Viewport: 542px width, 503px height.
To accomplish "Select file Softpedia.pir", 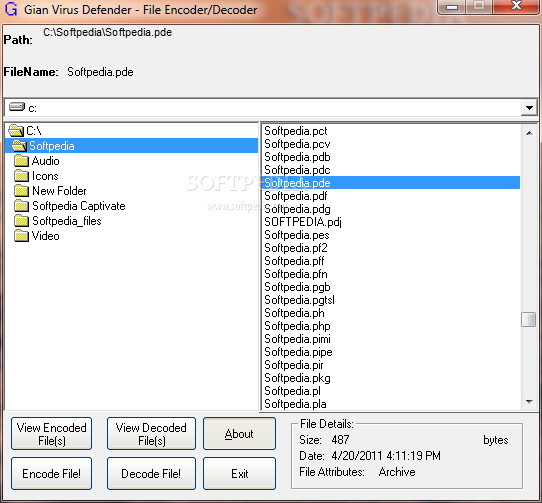I will 294,365.
